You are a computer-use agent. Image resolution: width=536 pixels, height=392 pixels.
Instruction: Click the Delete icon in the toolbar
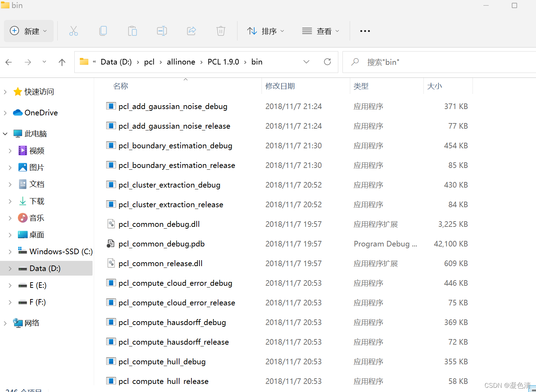pyautogui.click(x=220, y=31)
